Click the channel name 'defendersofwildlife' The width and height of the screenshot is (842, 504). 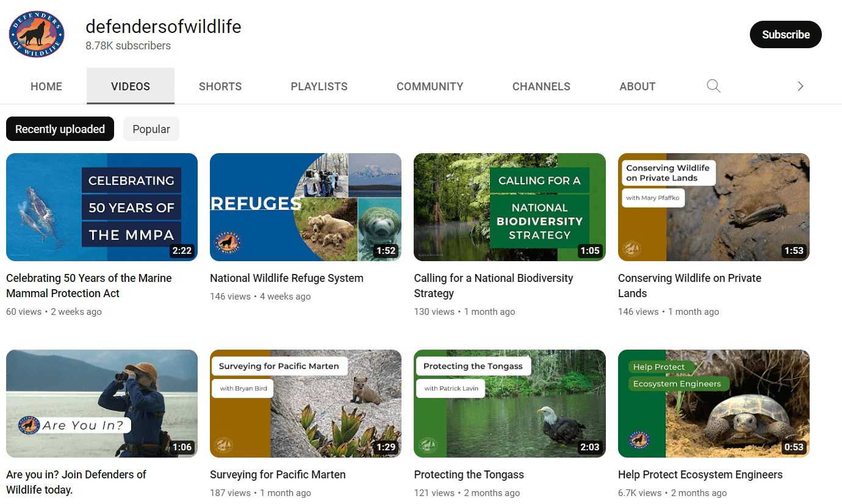pos(164,26)
